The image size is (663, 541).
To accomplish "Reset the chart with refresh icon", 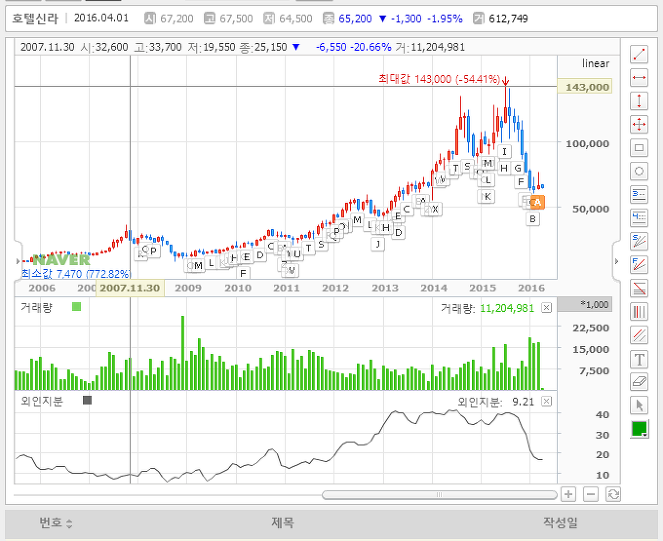I will [613, 494].
